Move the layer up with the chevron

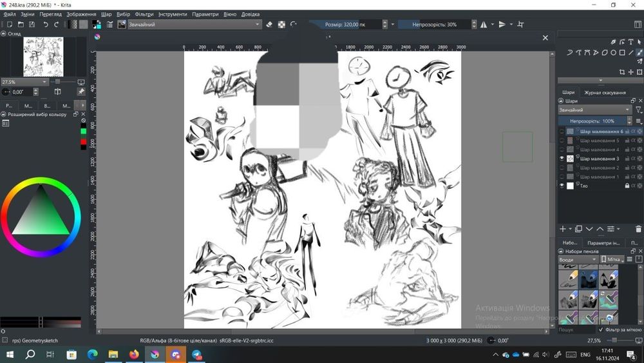coord(600,229)
